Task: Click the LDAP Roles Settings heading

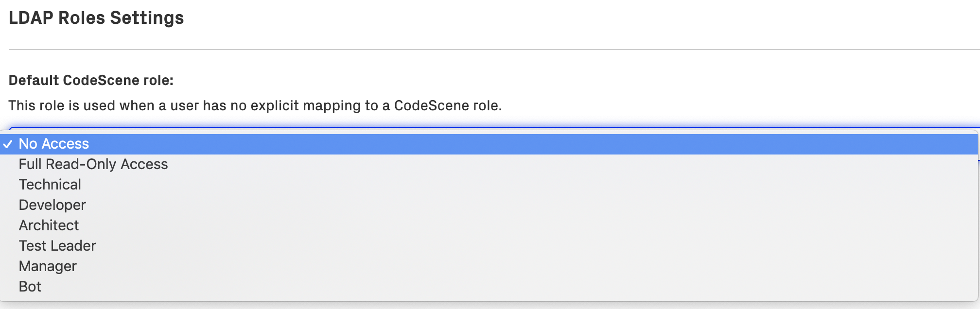Action: coord(96,18)
